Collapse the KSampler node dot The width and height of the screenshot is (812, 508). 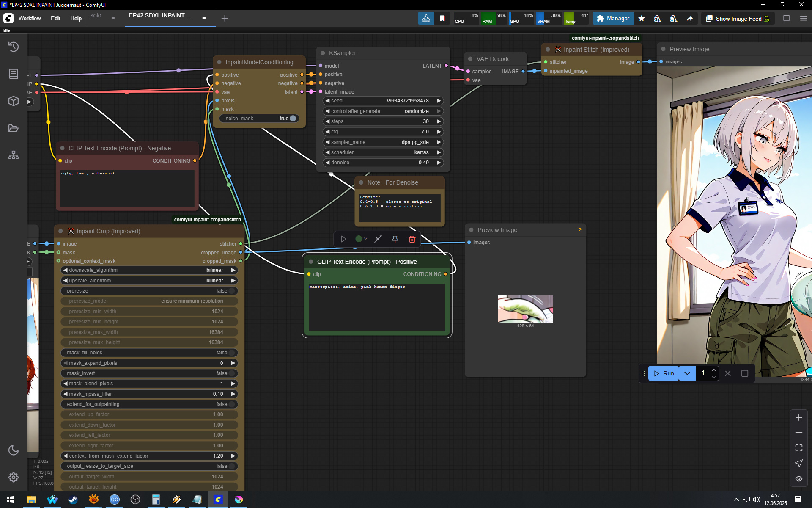coord(323,53)
